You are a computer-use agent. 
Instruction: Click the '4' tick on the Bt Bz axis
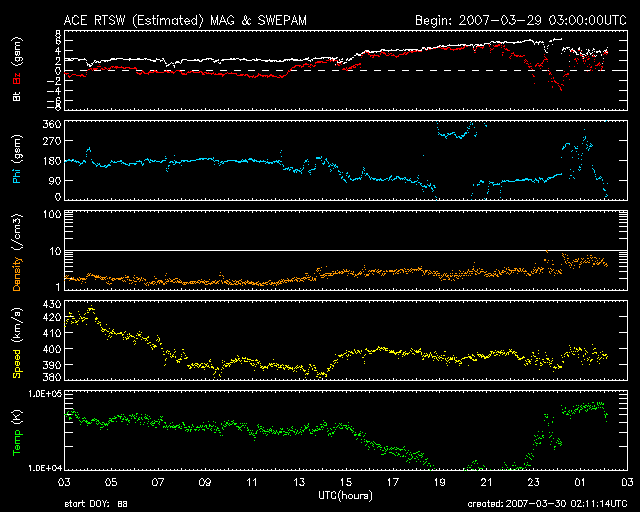[58, 51]
